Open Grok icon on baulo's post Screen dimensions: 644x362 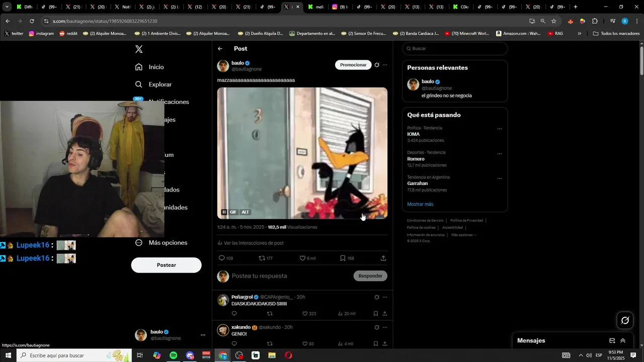click(x=377, y=65)
